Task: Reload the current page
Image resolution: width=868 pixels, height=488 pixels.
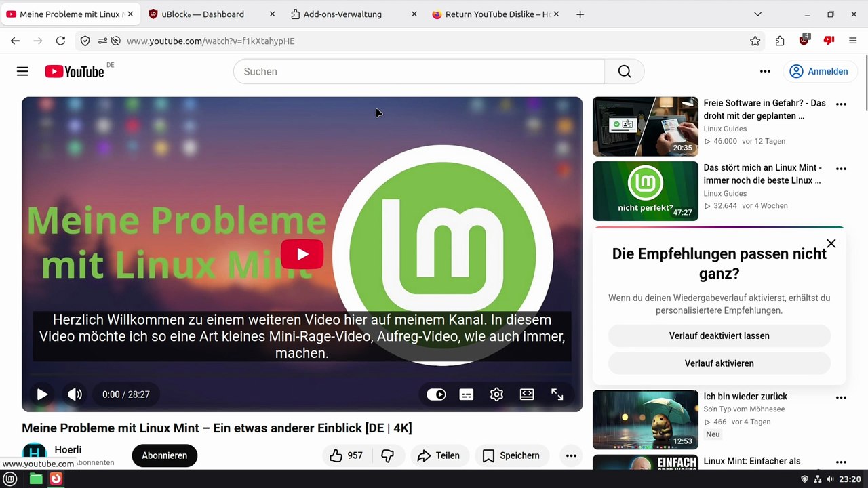Action: pos(60,41)
